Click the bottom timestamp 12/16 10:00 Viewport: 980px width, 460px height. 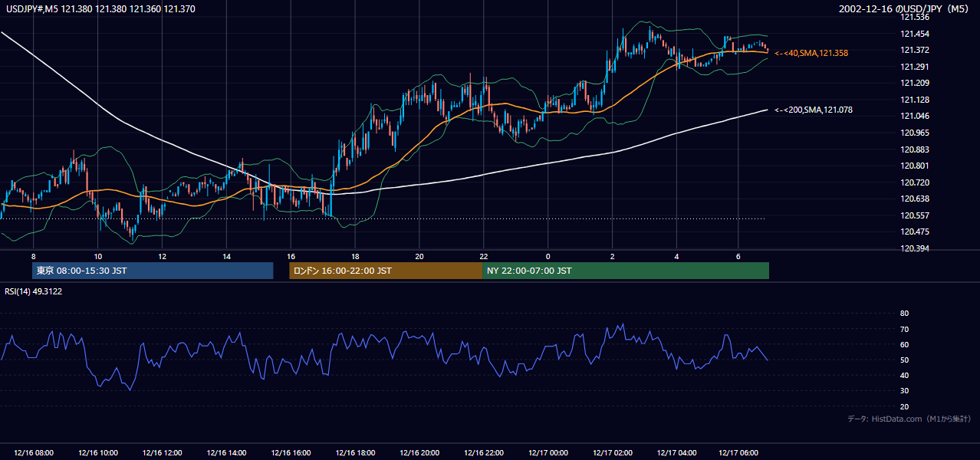pos(98,453)
